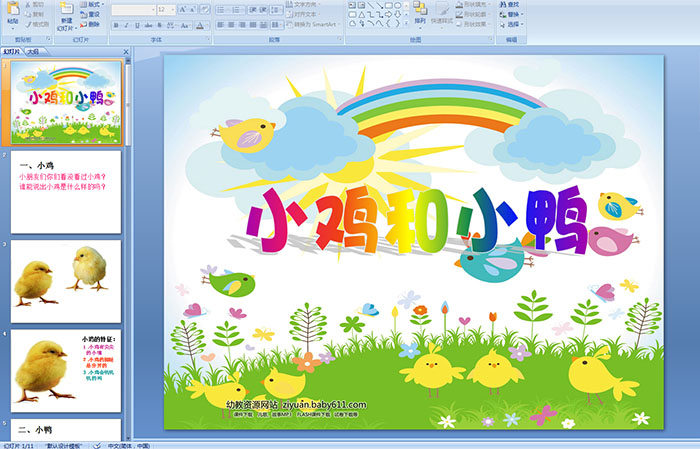Click Convert to SmartArt button
700x449 pixels.
point(313,24)
